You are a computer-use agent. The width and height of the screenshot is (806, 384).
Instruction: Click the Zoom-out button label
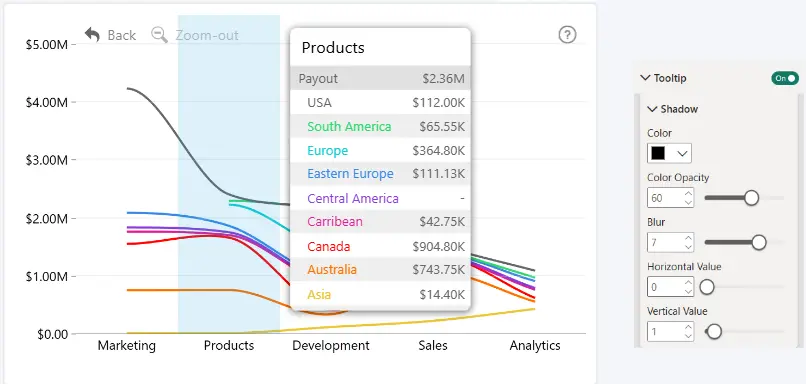click(207, 35)
